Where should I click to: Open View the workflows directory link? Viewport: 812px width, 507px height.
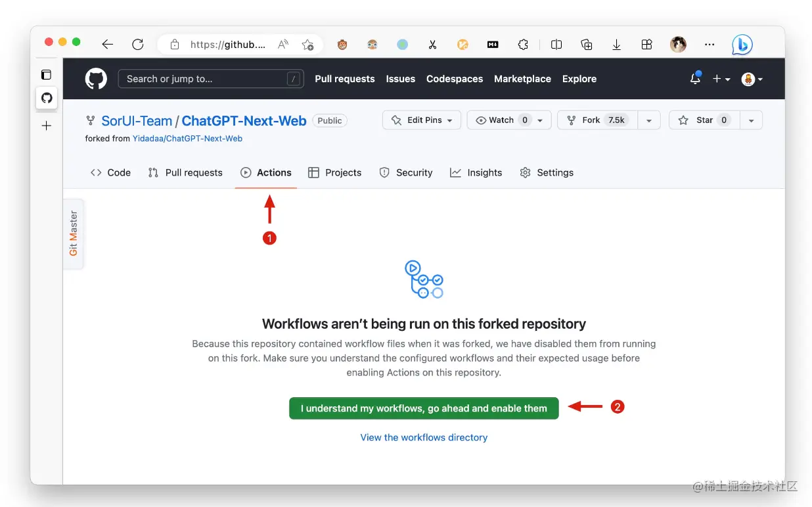point(424,437)
